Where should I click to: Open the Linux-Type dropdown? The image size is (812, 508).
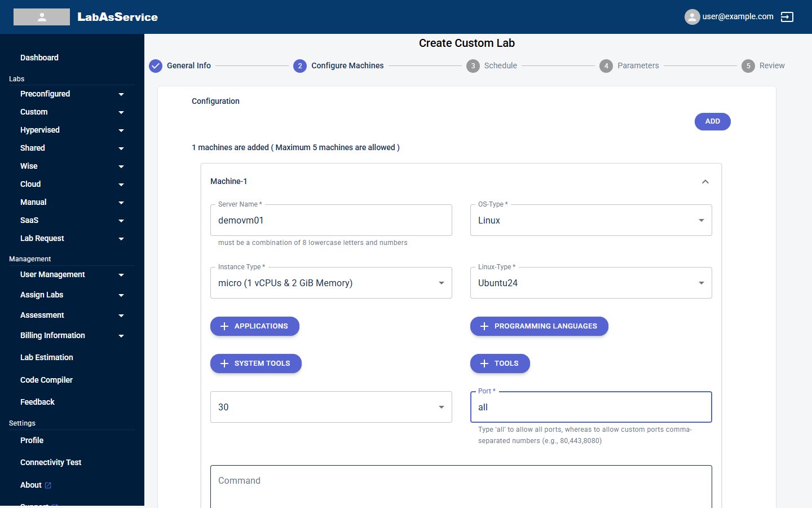click(591, 283)
